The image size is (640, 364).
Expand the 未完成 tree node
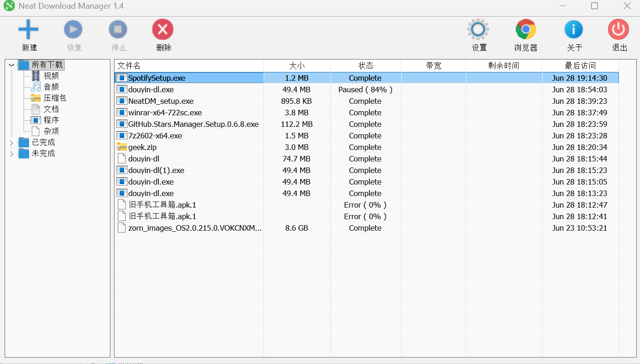coord(12,154)
